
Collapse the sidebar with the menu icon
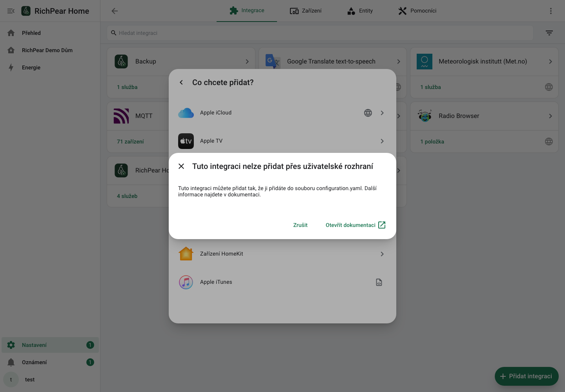11,11
